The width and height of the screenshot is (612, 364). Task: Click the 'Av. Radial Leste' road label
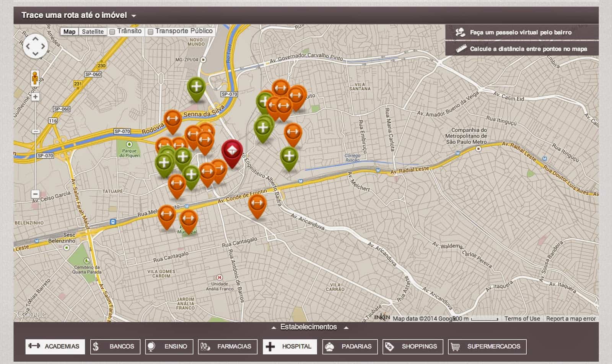click(x=409, y=170)
